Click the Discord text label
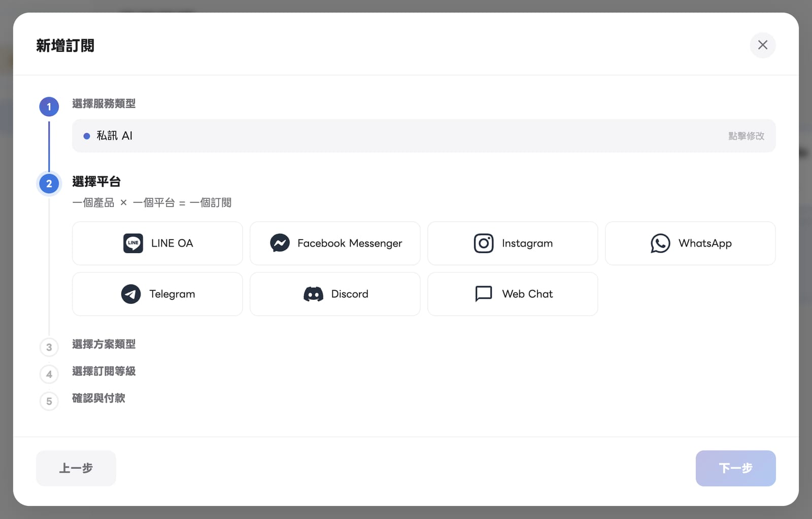The width and height of the screenshot is (812, 519). 350,294
